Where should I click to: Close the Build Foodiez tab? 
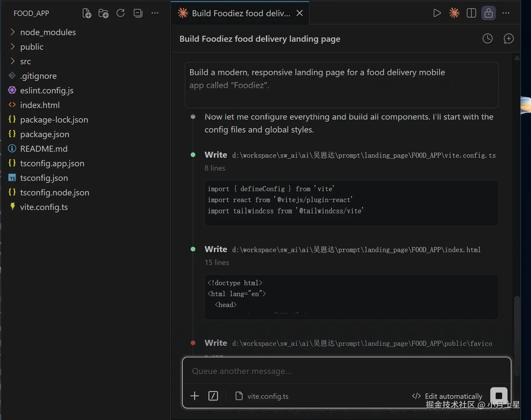[300, 13]
